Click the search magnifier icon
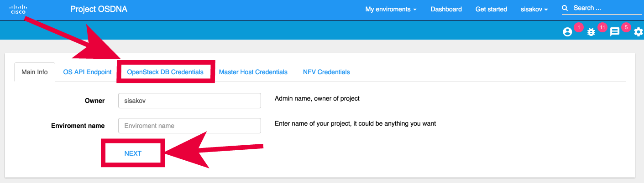The image size is (644, 183). [x=565, y=8]
